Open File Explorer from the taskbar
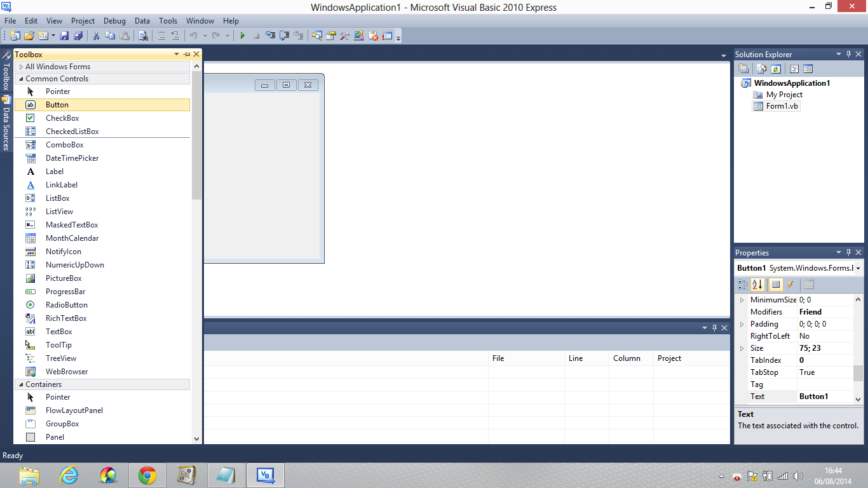Screen dimensions: 868x488 [x=29, y=475]
